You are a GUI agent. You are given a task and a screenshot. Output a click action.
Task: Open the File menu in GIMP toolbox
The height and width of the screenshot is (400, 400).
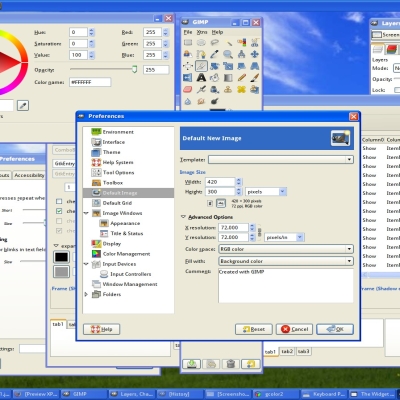tap(188, 32)
